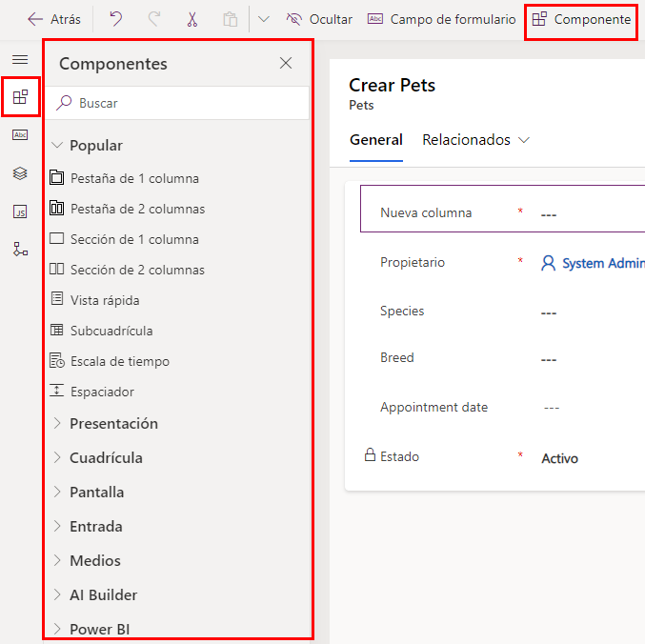The height and width of the screenshot is (644, 645).
Task: Expand the Cuadrícula category
Action: [x=98, y=457]
